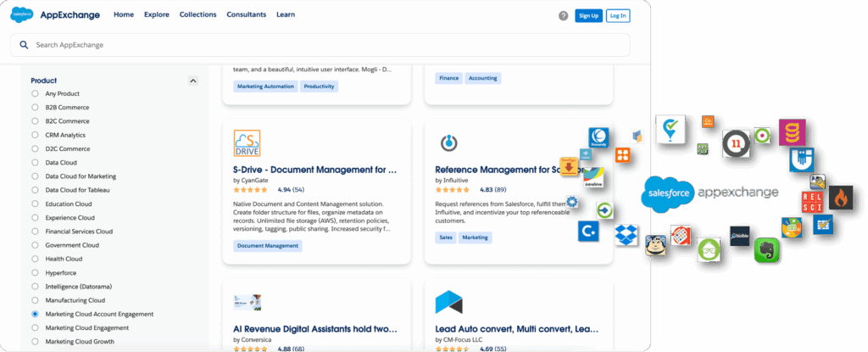Choose Intelligence (Datorama) radio option
The image size is (868, 352).
35,287
